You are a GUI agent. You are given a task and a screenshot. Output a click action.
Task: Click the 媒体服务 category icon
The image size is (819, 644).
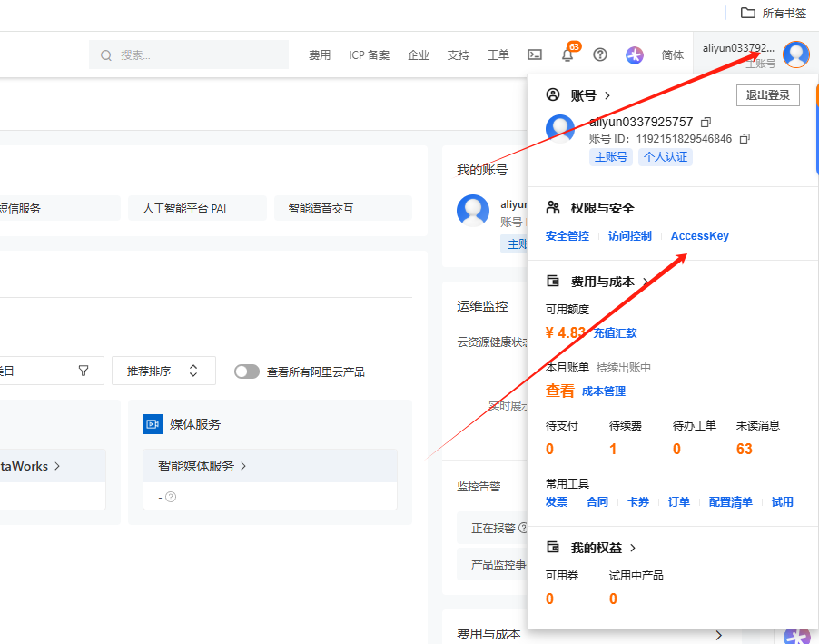click(x=153, y=424)
